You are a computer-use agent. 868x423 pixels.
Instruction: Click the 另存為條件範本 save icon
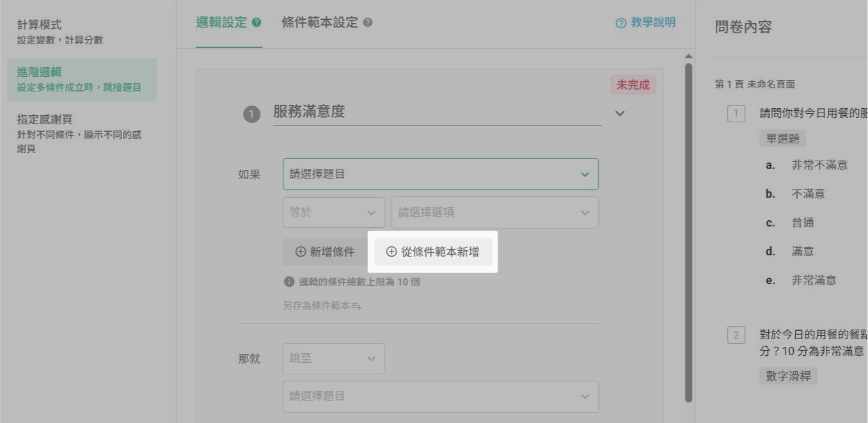[356, 306]
